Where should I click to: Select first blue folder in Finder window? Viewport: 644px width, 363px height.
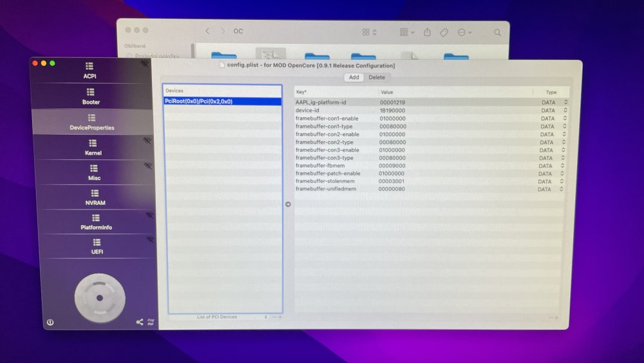(x=224, y=55)
